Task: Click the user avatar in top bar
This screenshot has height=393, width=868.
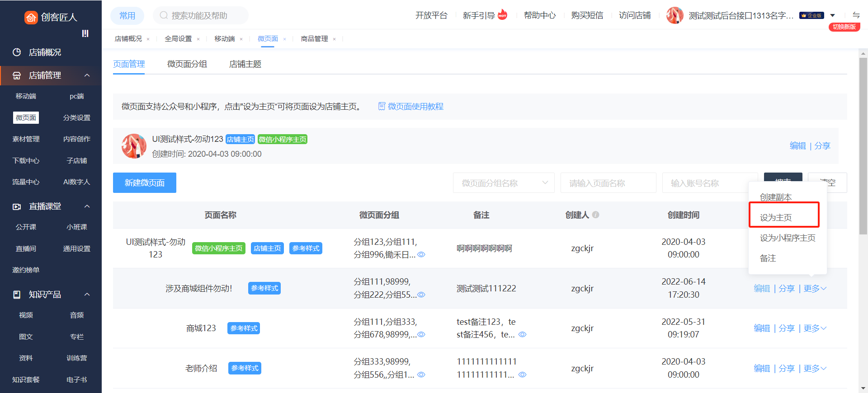Action: click(675, 15)
